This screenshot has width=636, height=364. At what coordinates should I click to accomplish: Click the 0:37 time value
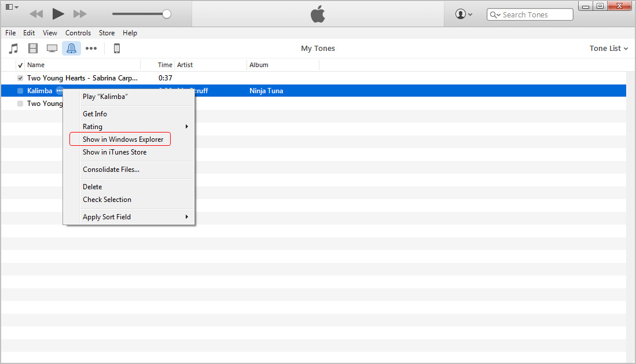coord(165,78)
